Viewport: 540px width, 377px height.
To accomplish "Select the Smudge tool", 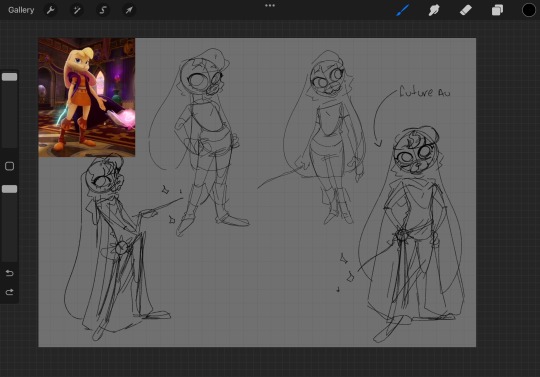I will (x=434, y=10).
